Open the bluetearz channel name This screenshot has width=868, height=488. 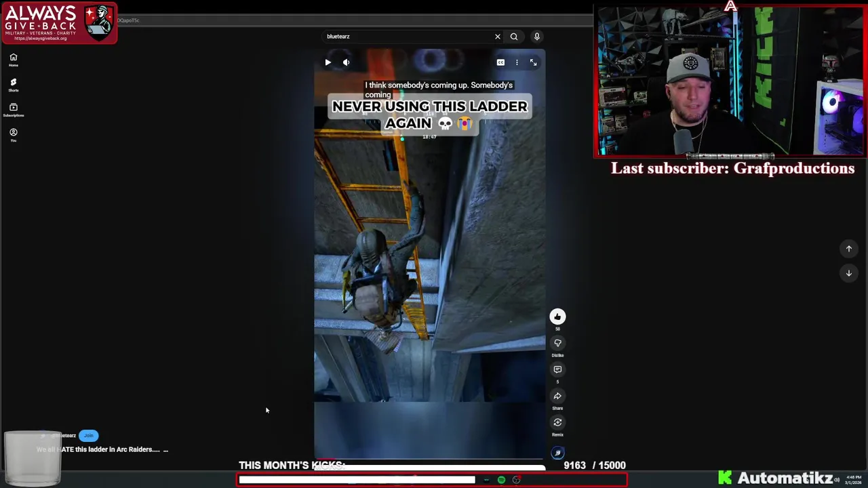click(64, 436)
